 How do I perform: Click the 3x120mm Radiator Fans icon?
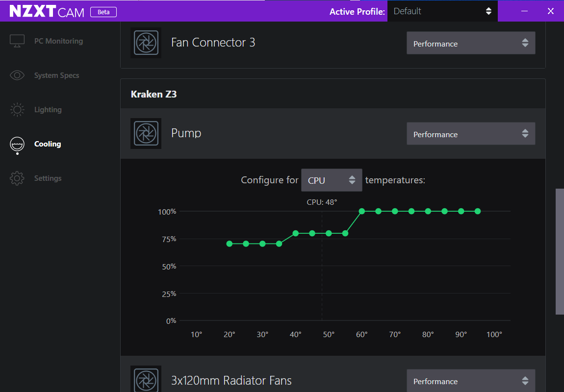point(146,379)
